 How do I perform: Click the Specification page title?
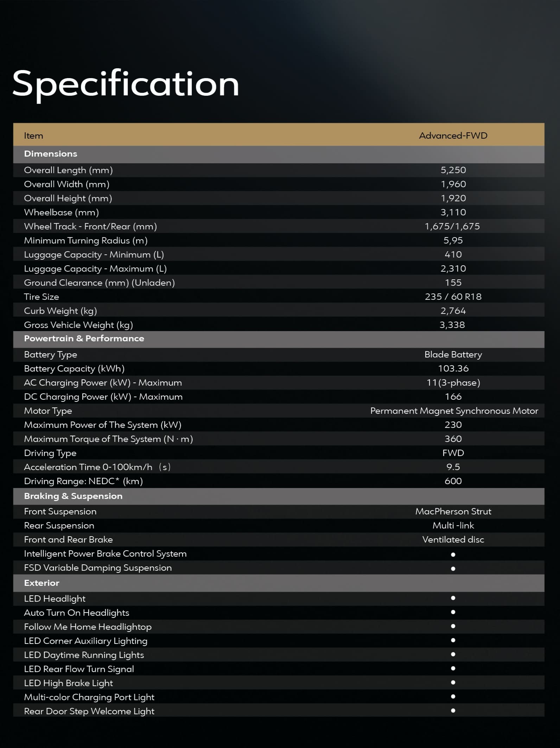tap(126, 84)
